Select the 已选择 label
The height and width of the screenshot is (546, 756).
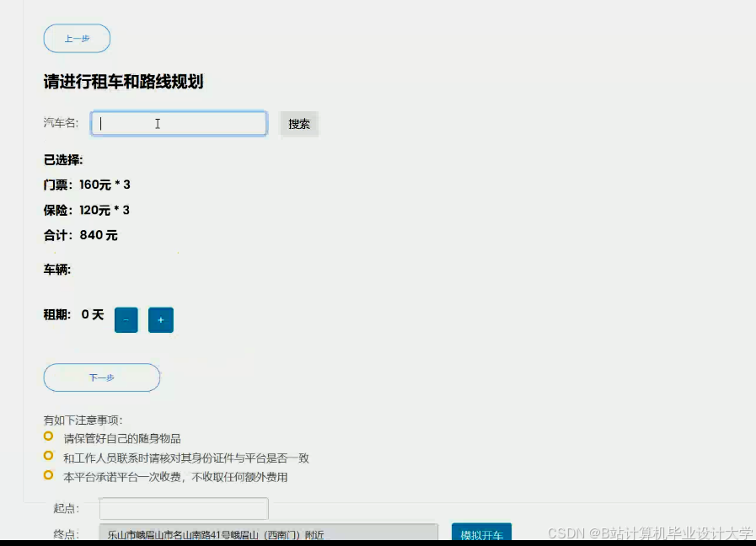[63, 160]
